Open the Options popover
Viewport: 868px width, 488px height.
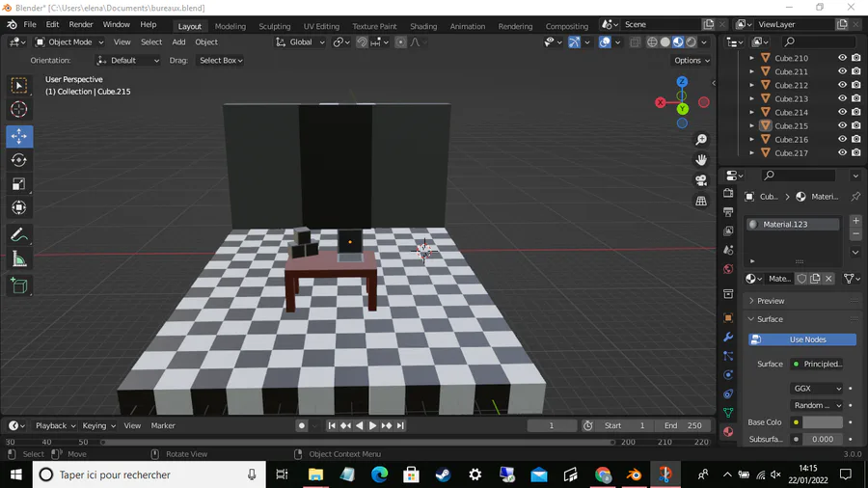pyautogui.click(x=692, y=61)
